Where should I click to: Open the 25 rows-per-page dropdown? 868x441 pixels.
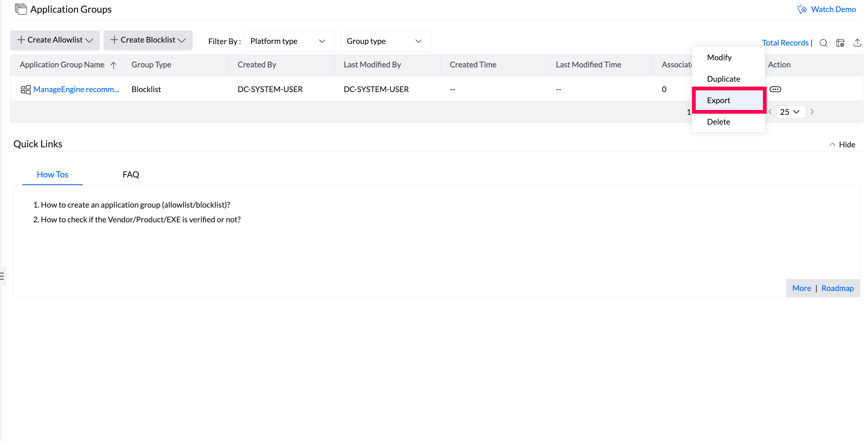[x=790, y=112]
